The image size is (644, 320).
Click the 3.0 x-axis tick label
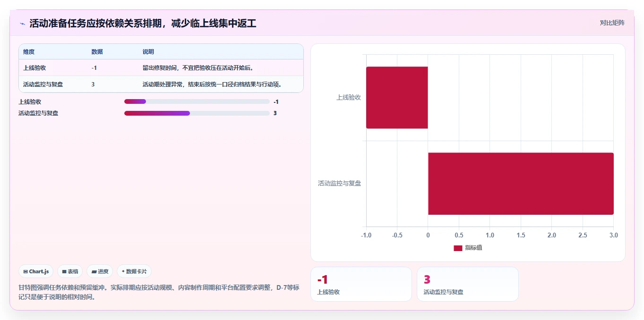(613, 235)
